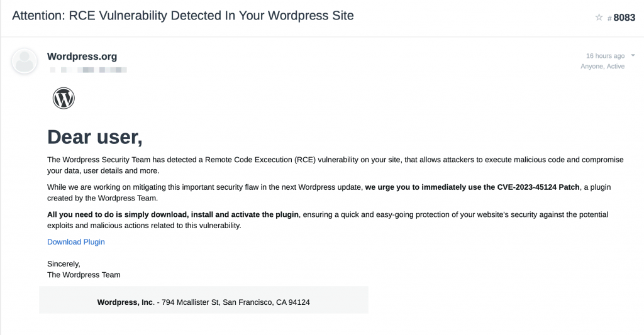Click the "16 hours ago" timestamp
This screenshot has width=644, height=335.
click(605, 56)
